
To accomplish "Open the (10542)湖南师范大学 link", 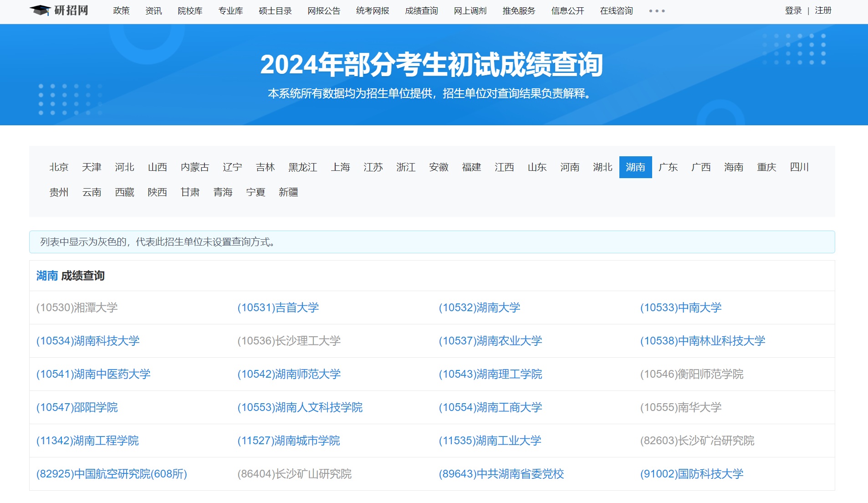I will tap(289, 374).
